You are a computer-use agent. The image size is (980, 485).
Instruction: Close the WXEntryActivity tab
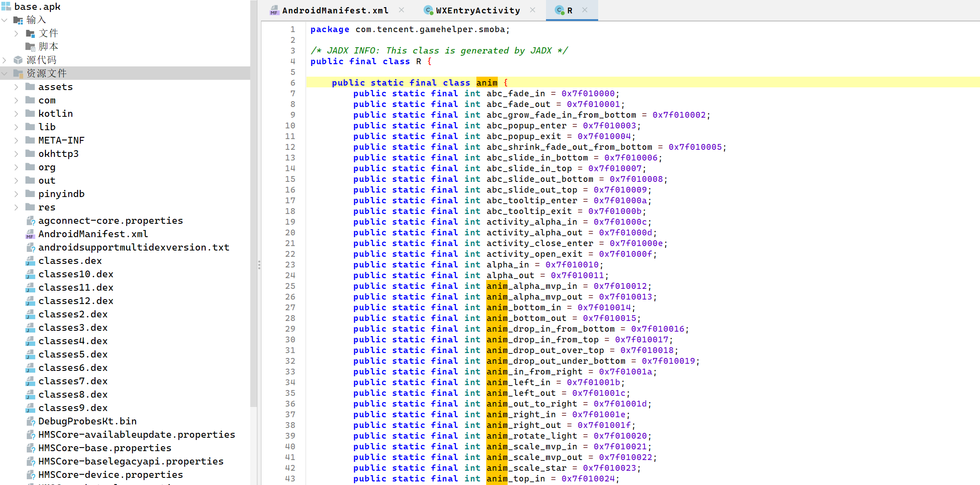[533, 10]
